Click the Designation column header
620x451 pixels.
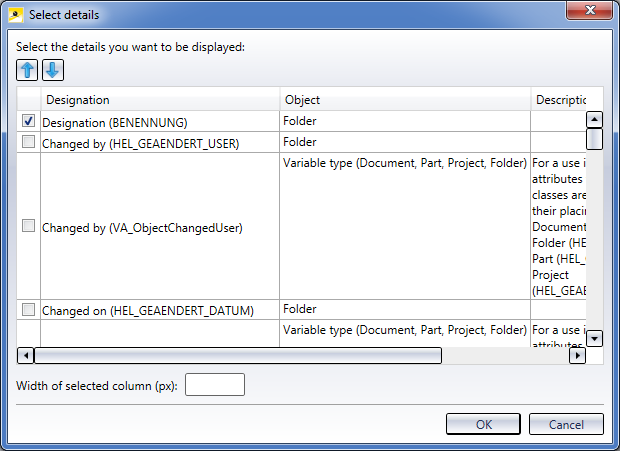pos(160,100)
